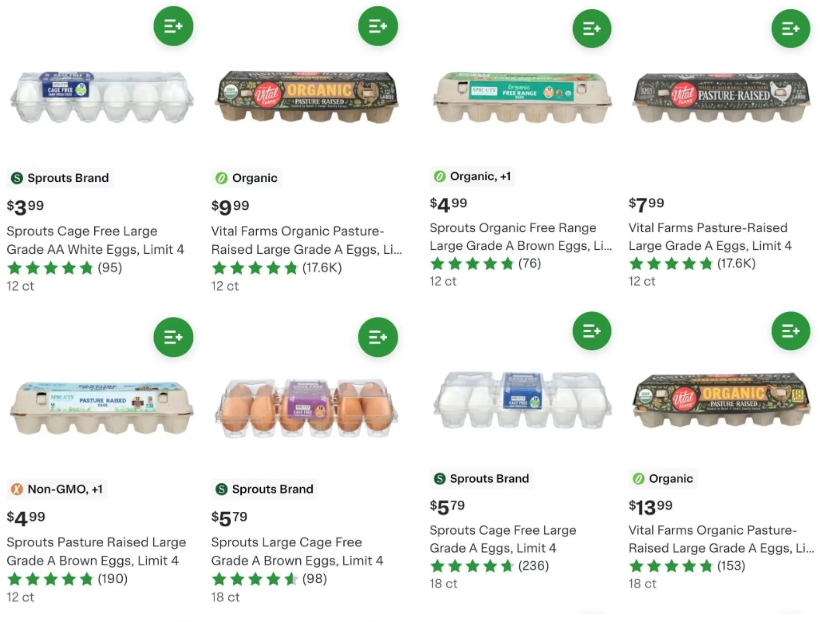Open Sprouts Pasture Raised Large Brown Eggs title
This screenshot has width=825, height=622.
coord(96,552)
